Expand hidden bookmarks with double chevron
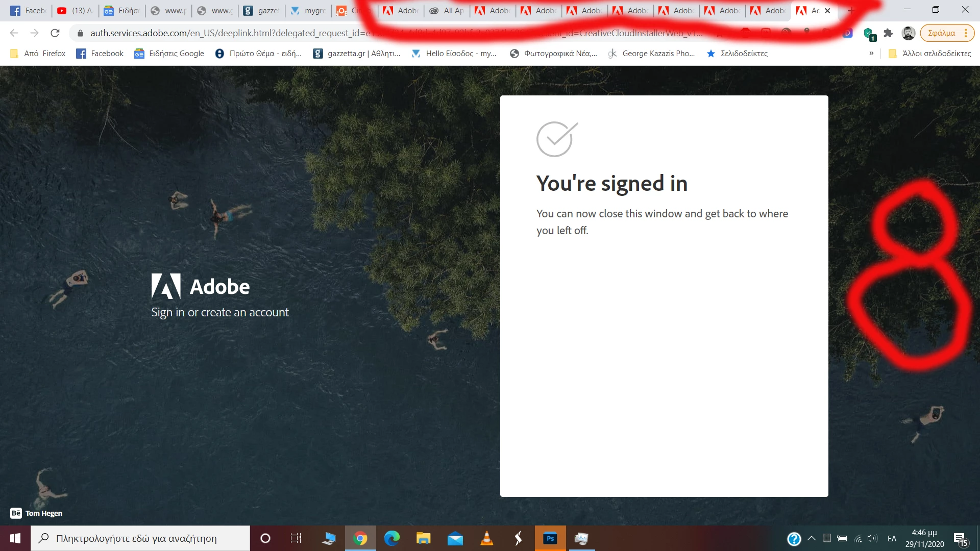980x551 pixels. pyautogui.click(x=871, y=53)
